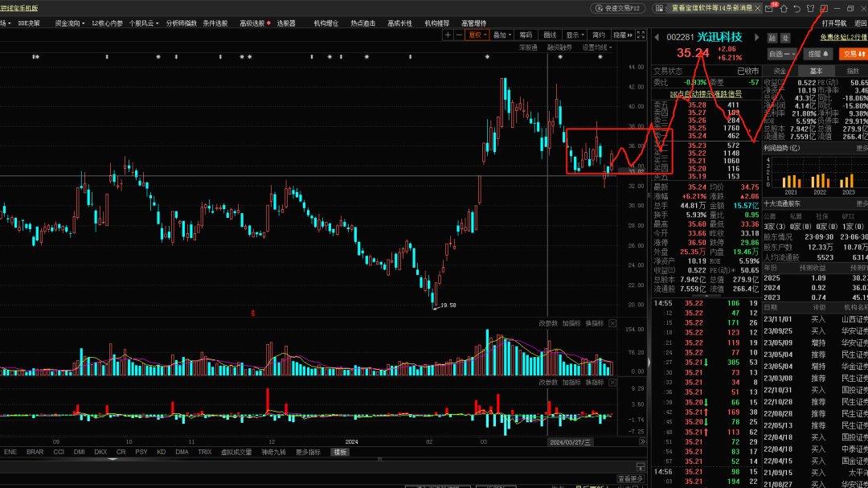868x488 pixels.
Task: Click the 隐藏 hide panel button
Action: (x=623, y=35)
